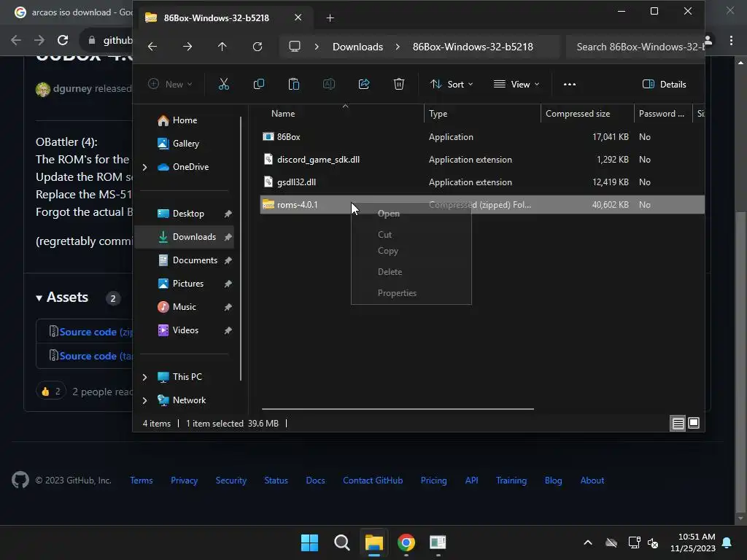
Task: Click Chrome icon on taskbar
Action: tap(406, 542)
